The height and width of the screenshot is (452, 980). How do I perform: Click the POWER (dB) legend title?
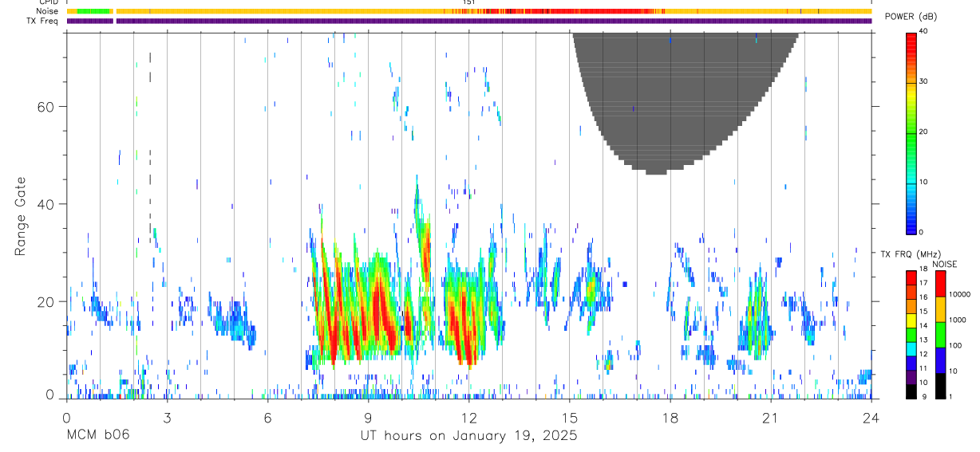pos(911,16)
